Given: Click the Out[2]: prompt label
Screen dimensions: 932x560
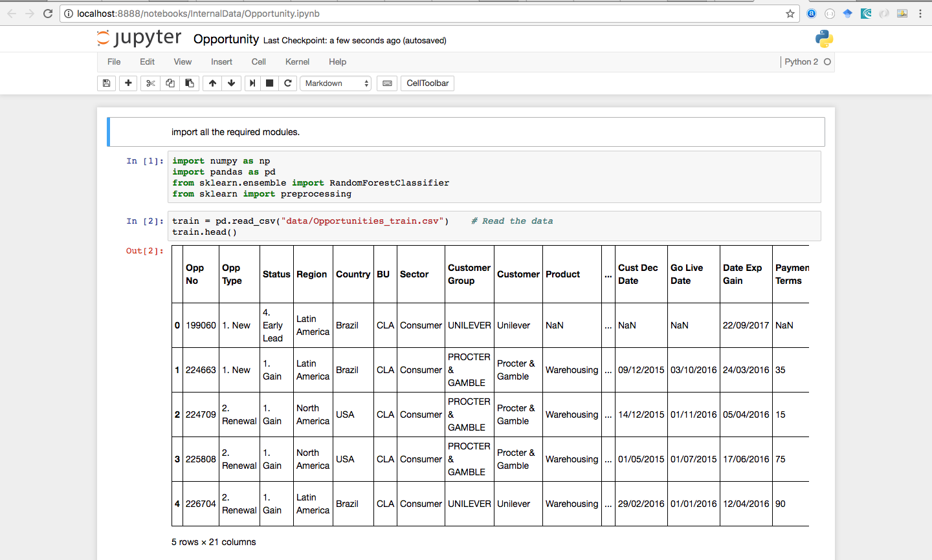Looking at the screenshot, I should pos(145,251).
